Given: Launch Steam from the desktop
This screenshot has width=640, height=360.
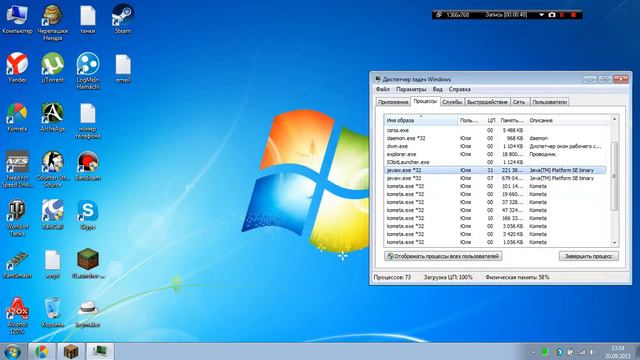Looking at the screenshot, I should pos(123,20).
